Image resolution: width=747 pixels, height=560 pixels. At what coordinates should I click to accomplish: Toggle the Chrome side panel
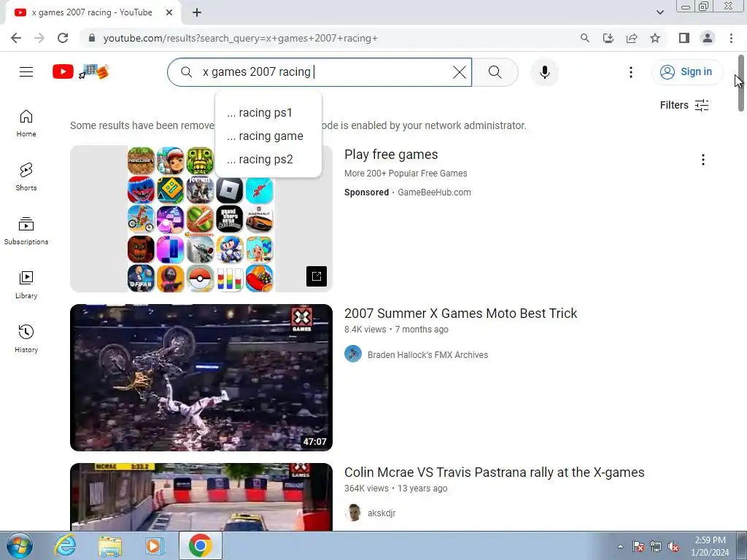pyautogui.click(x=684, y=38)
